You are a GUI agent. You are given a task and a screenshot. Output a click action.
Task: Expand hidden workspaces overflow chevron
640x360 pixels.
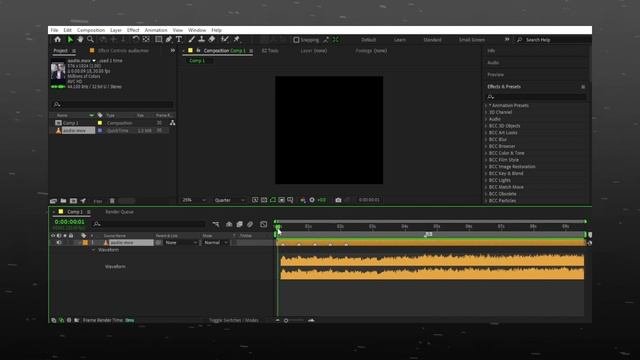pos(507,40)
